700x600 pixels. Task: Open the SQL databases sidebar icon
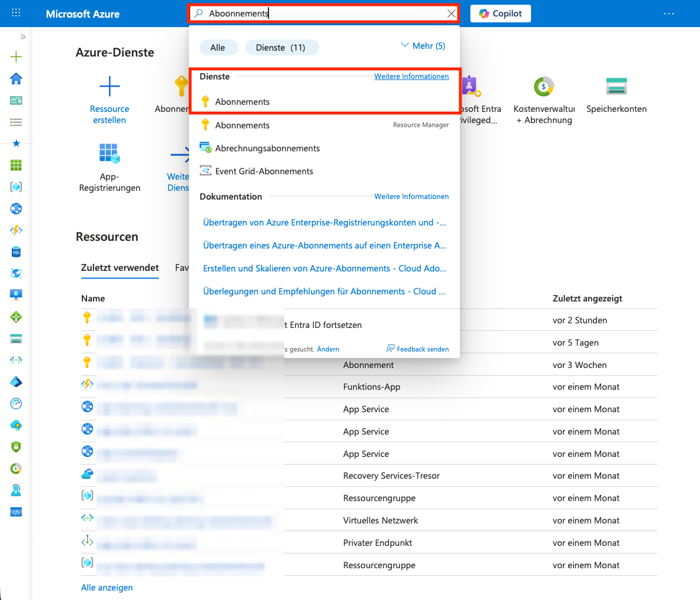coord(16,252)
